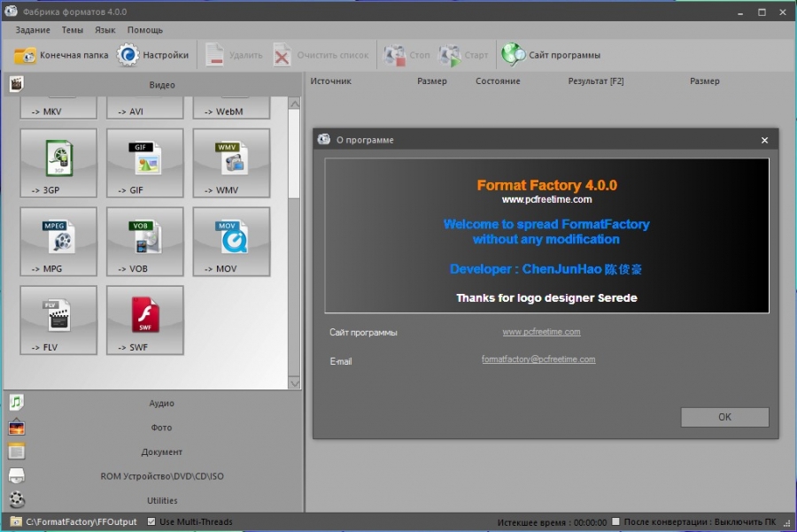Click the video list scrollbar thumb

(294, 154)
